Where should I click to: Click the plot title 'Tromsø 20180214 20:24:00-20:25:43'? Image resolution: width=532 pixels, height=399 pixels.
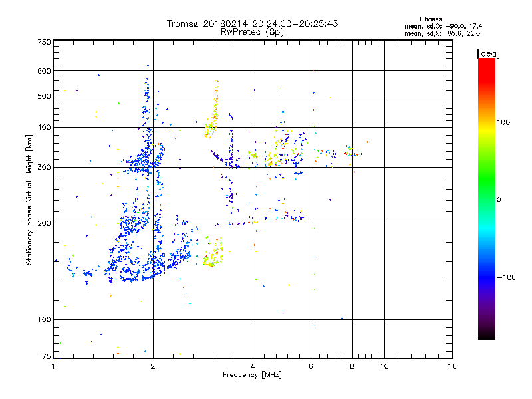(252, 23)
